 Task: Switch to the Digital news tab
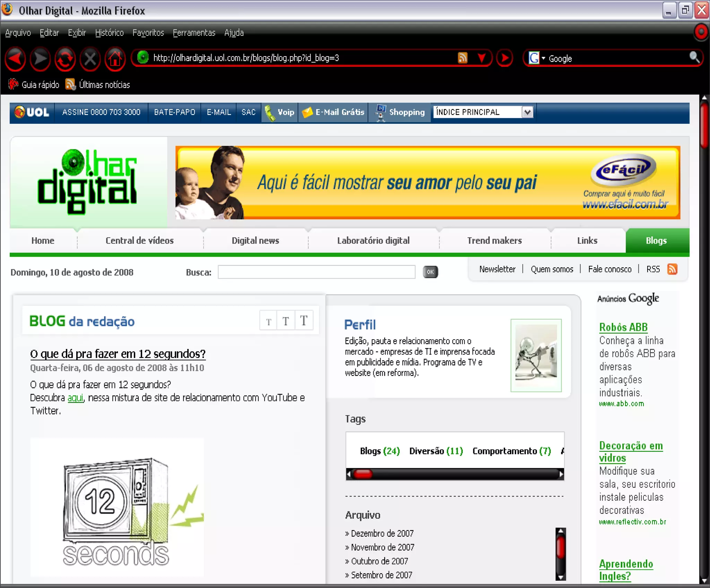(x=255, y=240)
